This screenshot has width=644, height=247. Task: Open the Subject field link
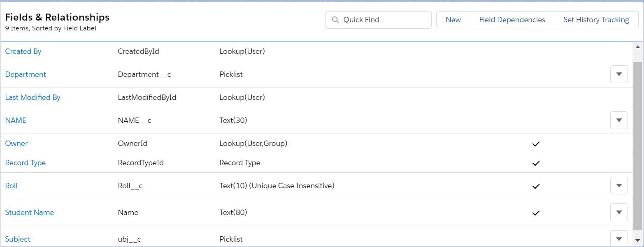click(x=18, y=239)
